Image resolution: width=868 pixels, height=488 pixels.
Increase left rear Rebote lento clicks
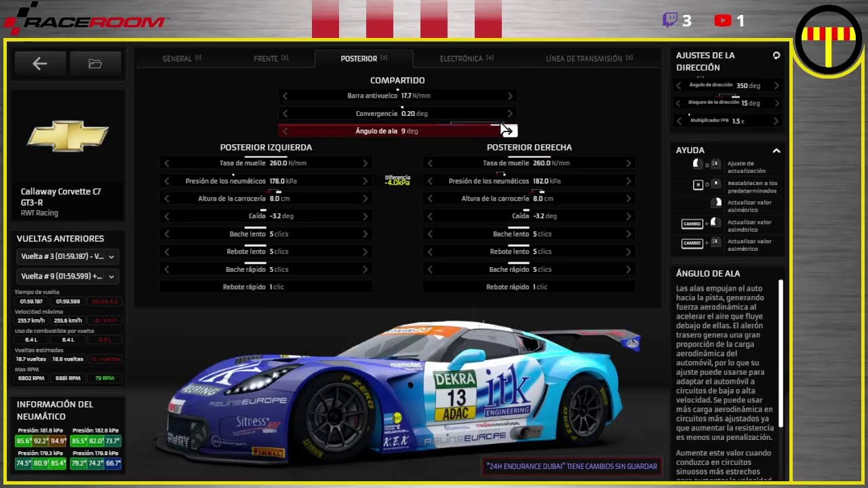[x=366, y=251]
